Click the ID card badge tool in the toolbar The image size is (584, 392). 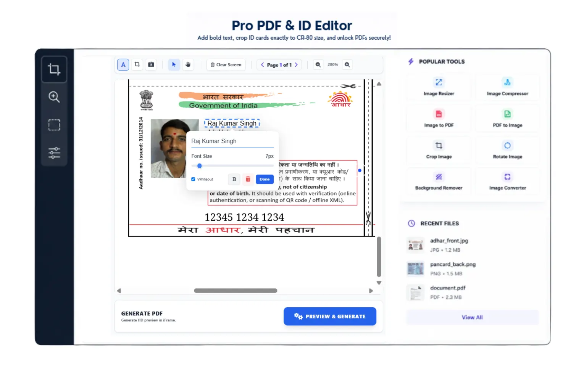click(x=151, y=65)
